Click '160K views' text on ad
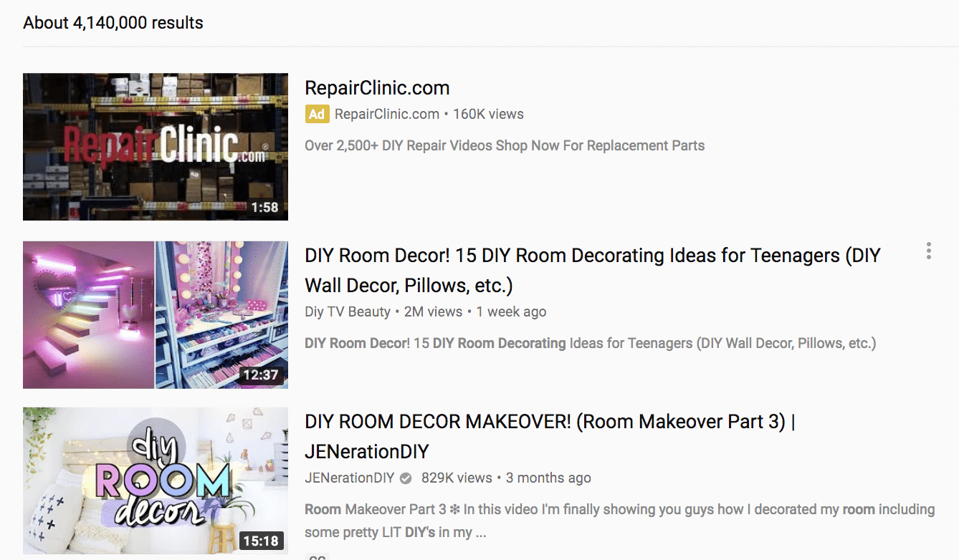The width and height of the screenshot is (959, 560). click(x=488, y=114)
